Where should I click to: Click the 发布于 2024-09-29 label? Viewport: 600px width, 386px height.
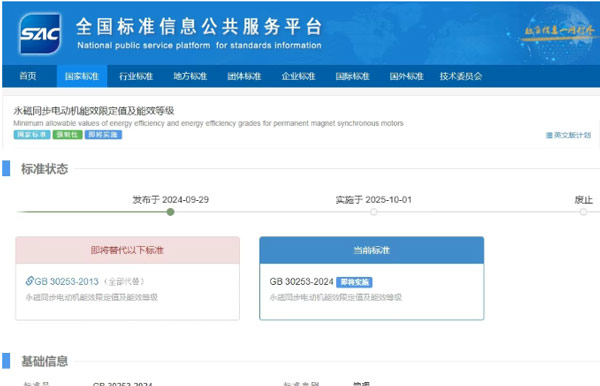pos(171,200)
